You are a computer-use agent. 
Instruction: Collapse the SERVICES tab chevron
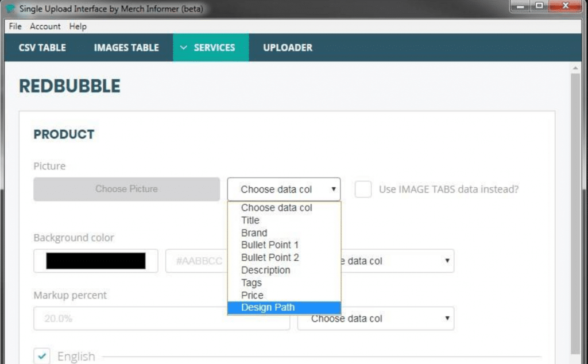click(x=183, y=48)
